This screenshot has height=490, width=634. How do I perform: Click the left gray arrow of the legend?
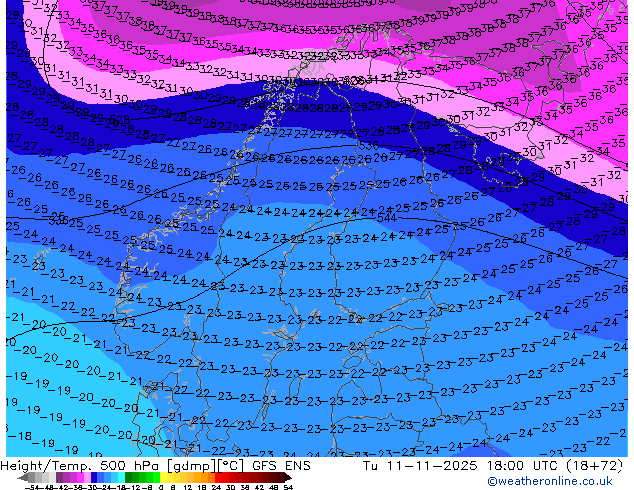point(23,478)
